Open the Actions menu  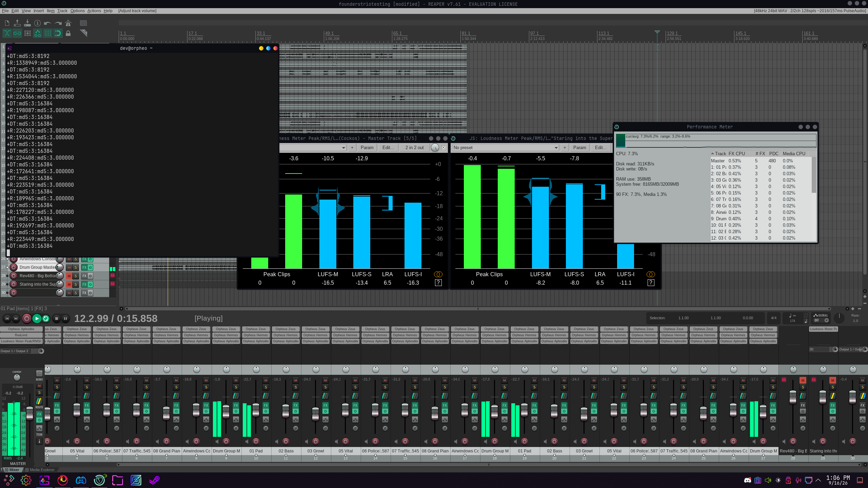pyautogui.click(x=94, y=11)
